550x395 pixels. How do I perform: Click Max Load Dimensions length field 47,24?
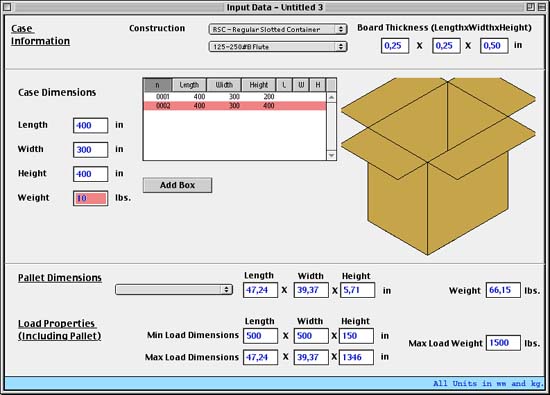coord(260,357)
